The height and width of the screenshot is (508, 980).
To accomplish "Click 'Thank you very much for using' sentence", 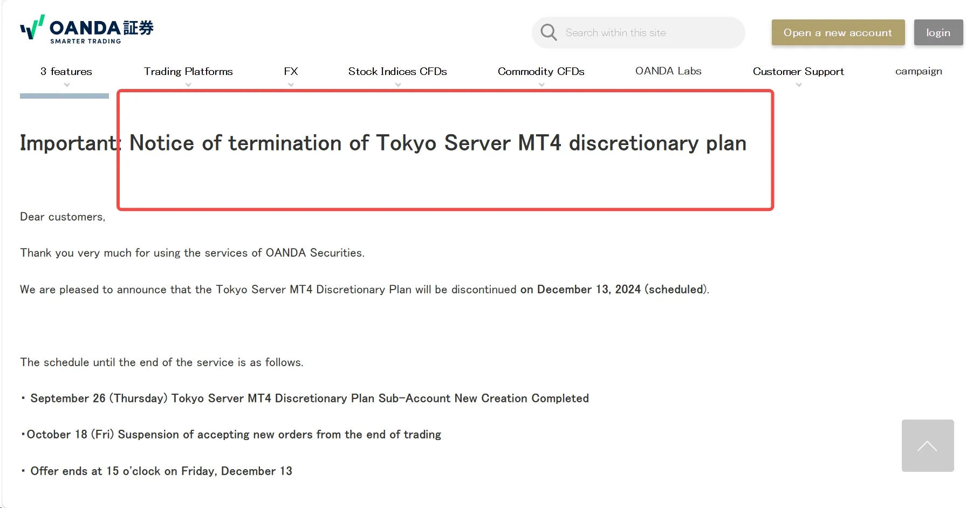I will click(193, 253).
